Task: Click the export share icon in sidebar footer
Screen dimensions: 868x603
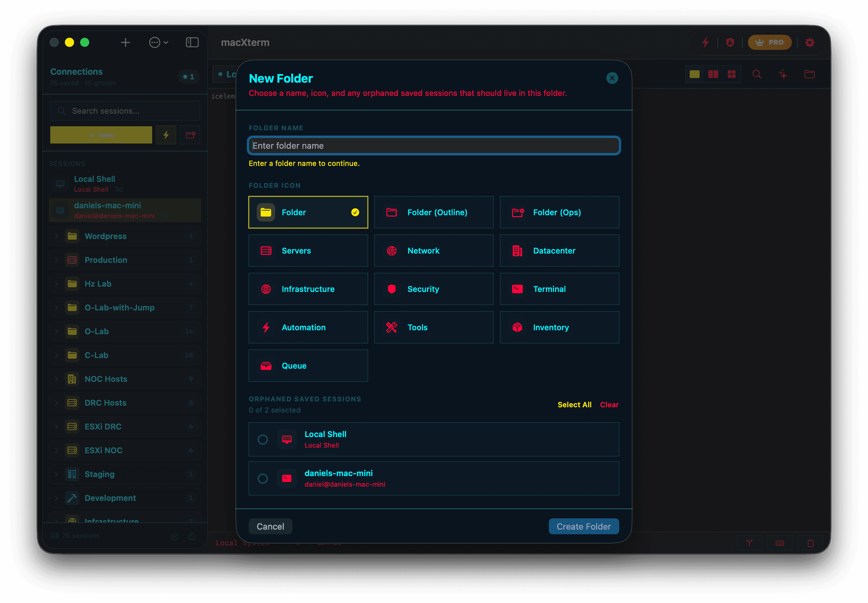Action: click(x=192, y=536)
